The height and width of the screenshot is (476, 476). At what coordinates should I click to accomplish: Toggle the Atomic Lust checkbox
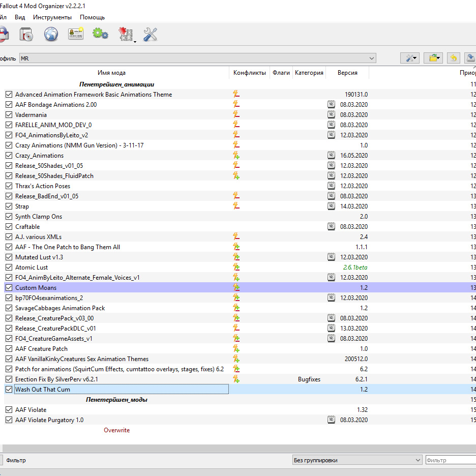coord(9,267)
